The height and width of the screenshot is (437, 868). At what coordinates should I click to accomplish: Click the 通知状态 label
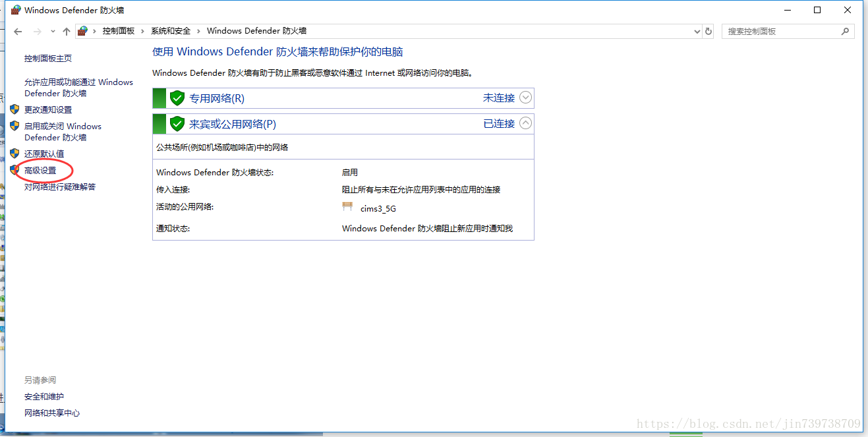(x=173, y=229)
